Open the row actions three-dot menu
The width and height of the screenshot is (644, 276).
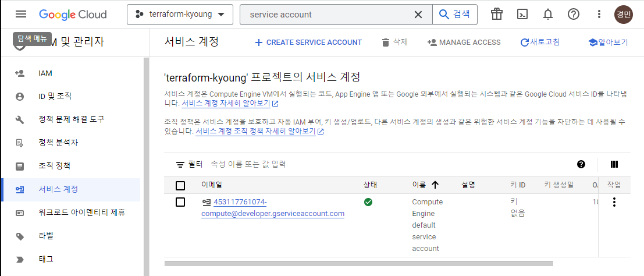coord(614,202)
